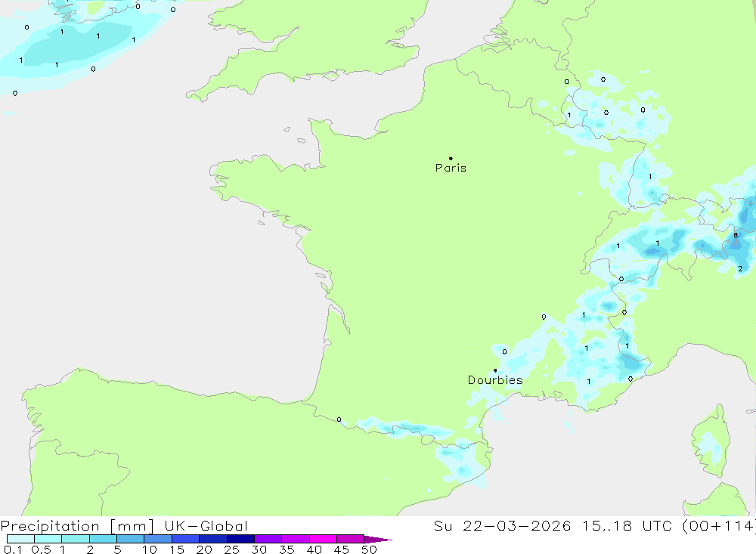Click the Paris city label

point(451,168)
